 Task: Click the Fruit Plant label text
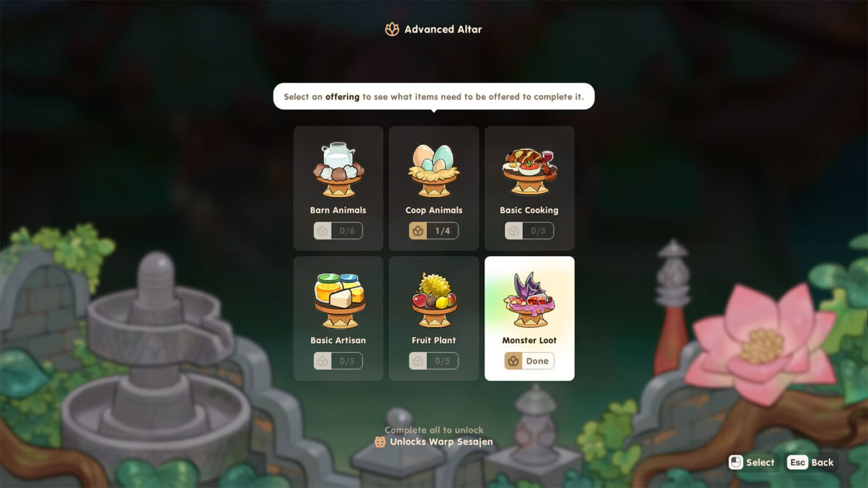pyautogui.click(x=434, y=340)
